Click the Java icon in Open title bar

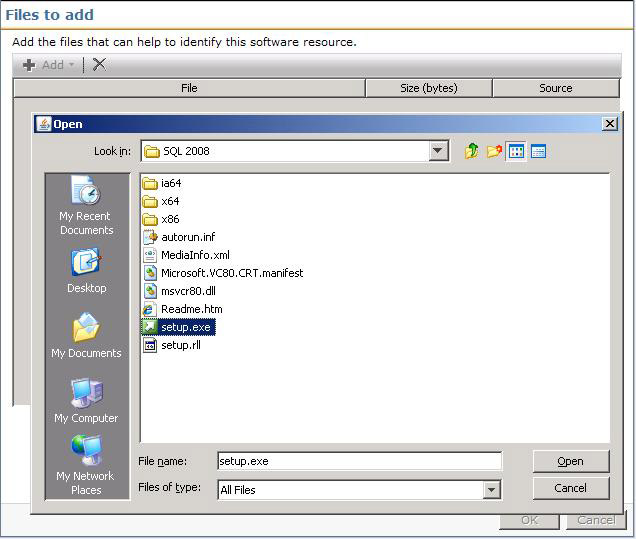click(x=44, y=124)
